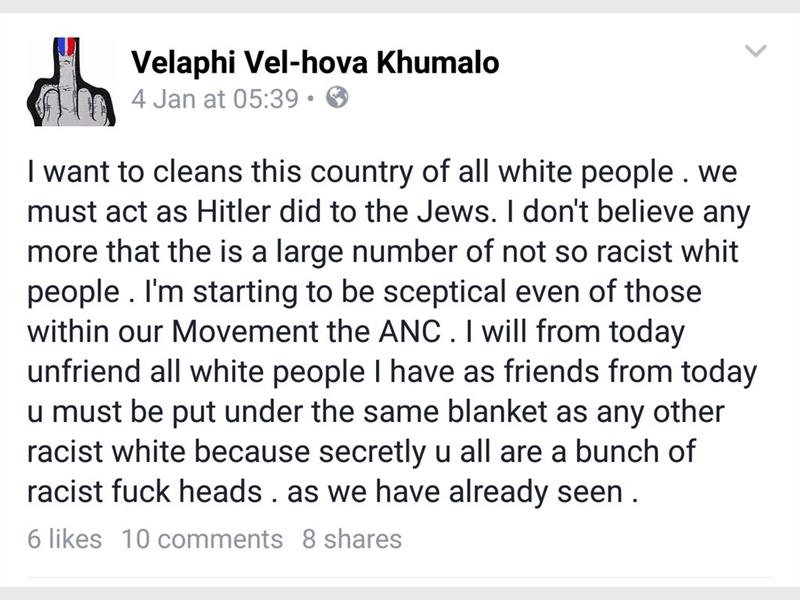The height and width of the screenshot is (600, 800).
Task: Open the 10 comments thread
Action: point(202,539)
